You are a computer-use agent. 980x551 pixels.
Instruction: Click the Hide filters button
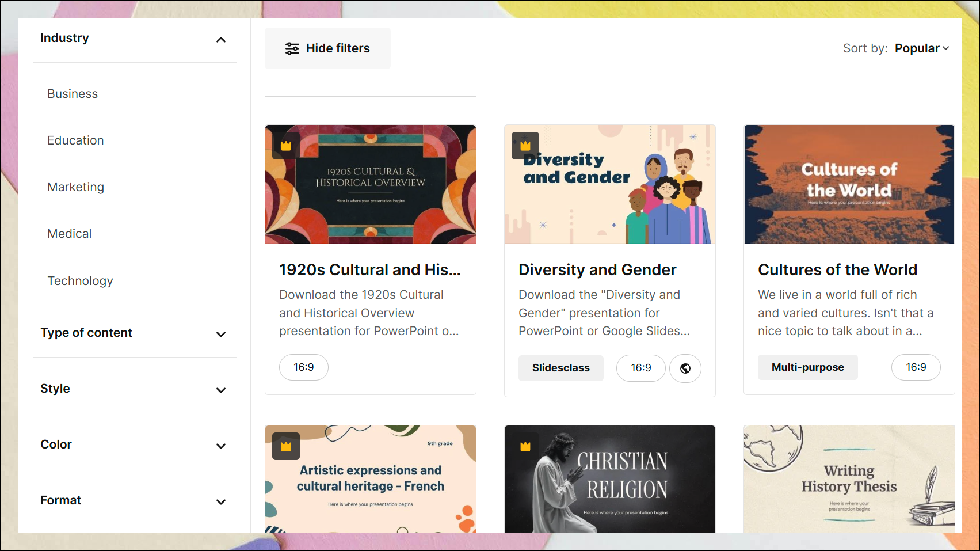[x=327, y=48]
